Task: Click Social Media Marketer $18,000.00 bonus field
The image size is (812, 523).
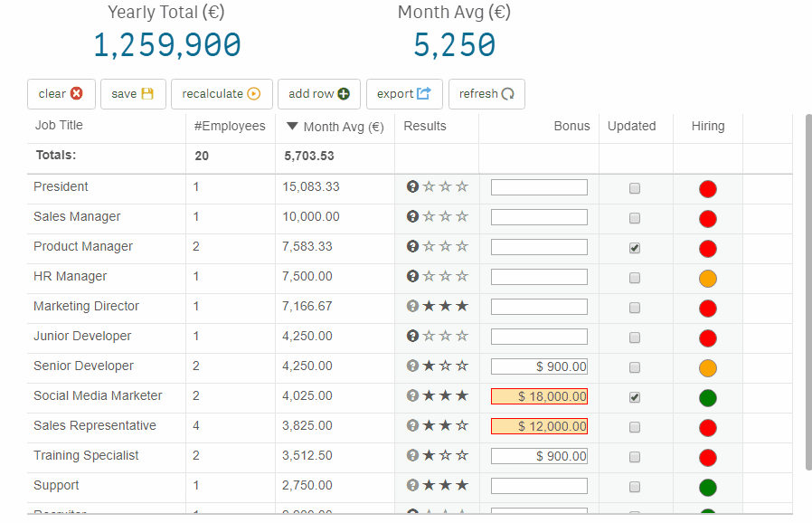Action: (539, 396)
